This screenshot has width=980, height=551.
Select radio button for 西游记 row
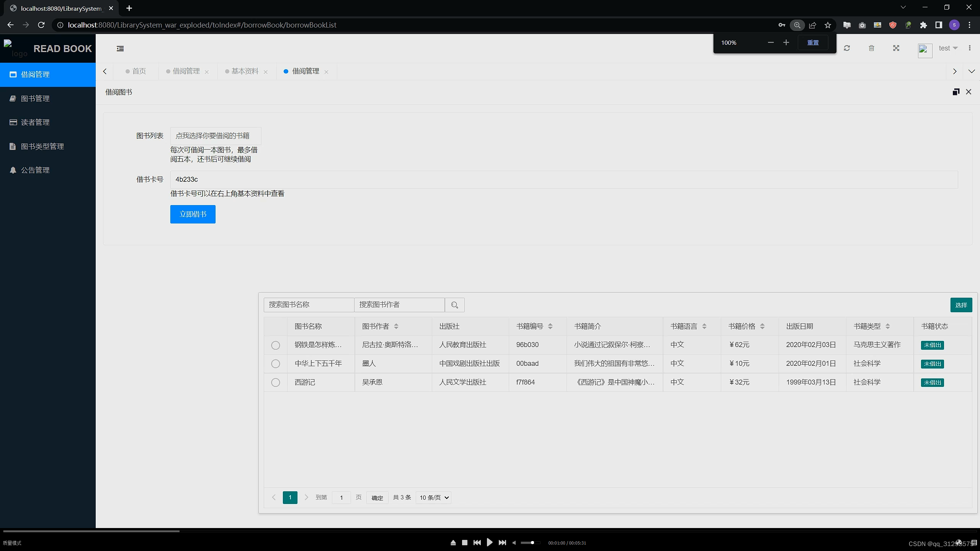(276, 382)
